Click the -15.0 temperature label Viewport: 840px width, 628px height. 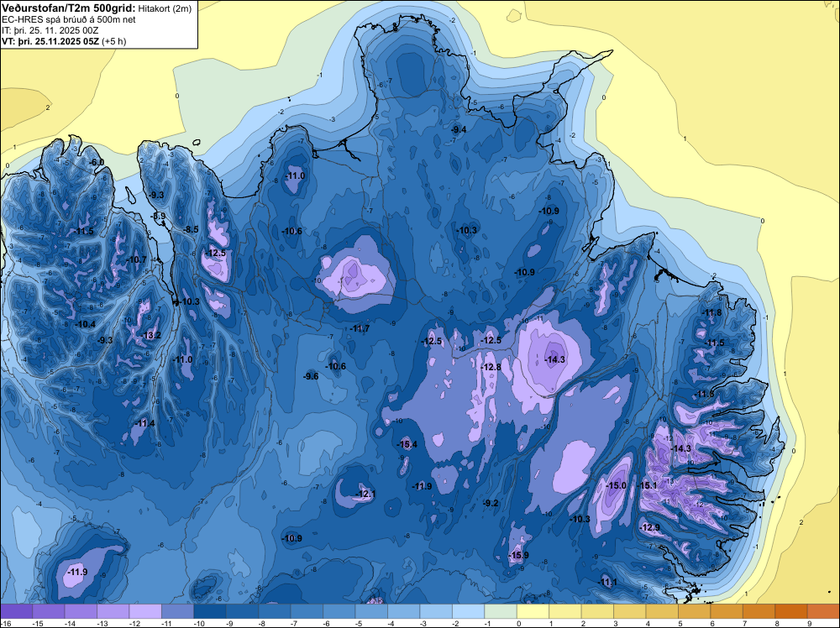pyautogui.click(x=616, y=485)
